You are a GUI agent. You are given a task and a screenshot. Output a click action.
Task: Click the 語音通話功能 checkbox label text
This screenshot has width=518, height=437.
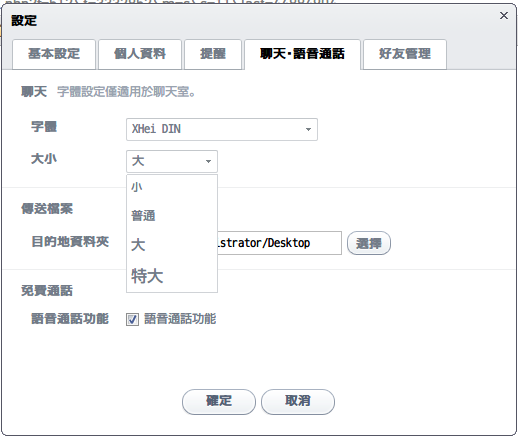(180, 319)
